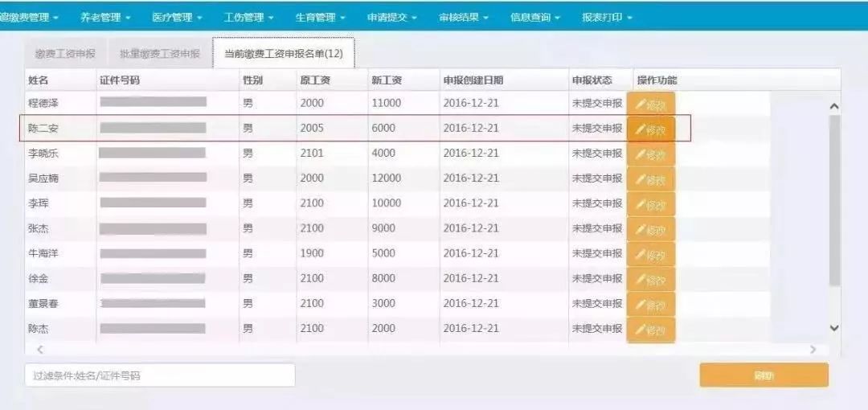Screen dimensions: 868x410
Task: Click the original salary value 2005
Action: point(312,129)
